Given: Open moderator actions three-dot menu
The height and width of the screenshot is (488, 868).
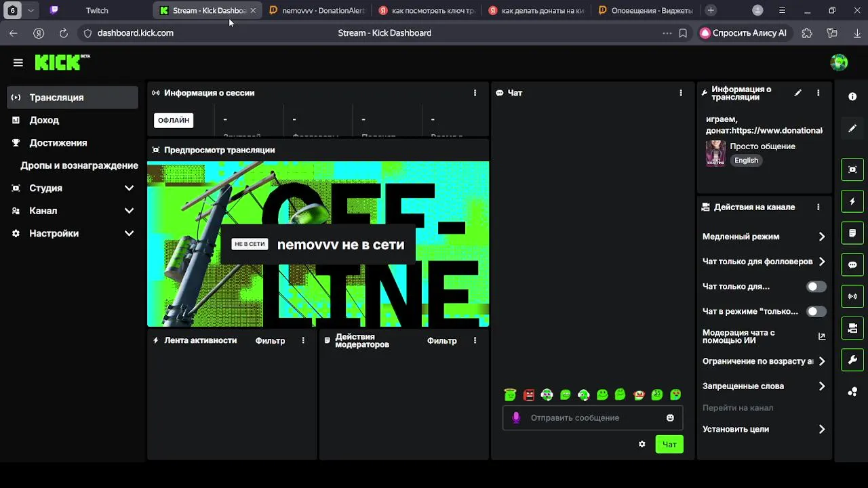Looking at the screenshot, I should 475,340.
